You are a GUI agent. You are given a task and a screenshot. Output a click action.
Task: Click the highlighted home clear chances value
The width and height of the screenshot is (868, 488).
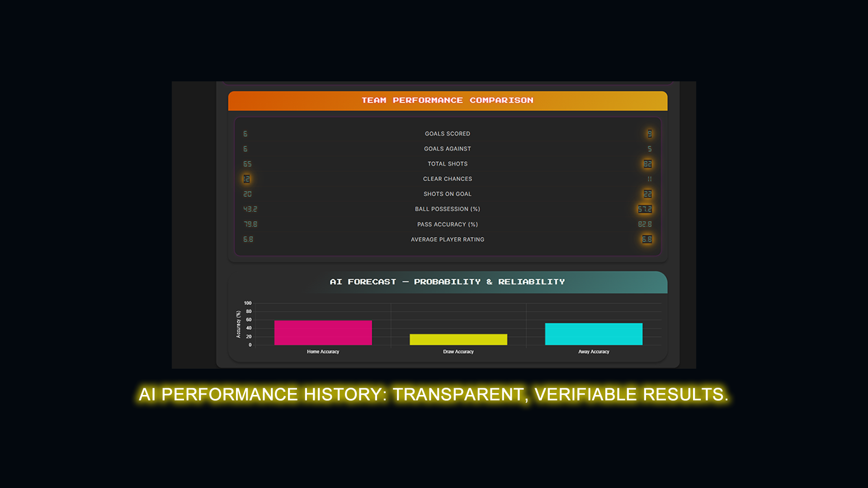[246, 179]
